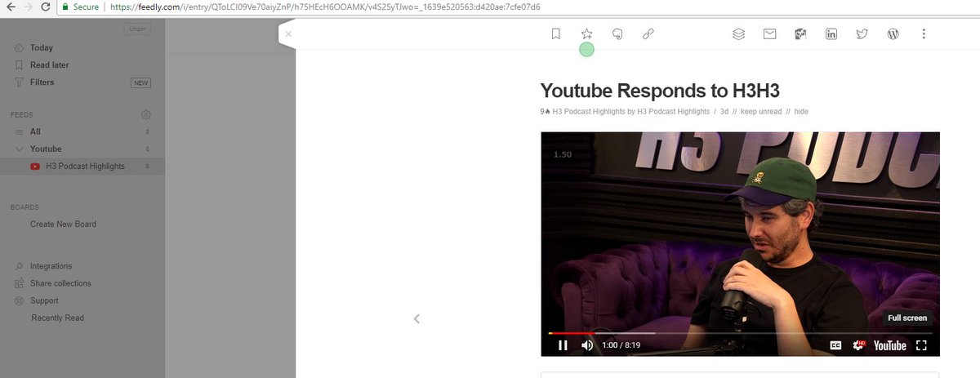Click the Buffer share icon
This screenshot has height=378, width=980.
pyautogui.click(x=738, y=34)
